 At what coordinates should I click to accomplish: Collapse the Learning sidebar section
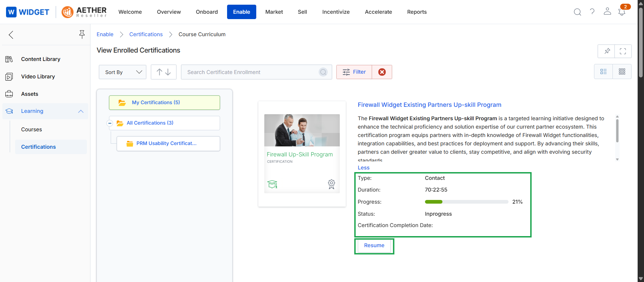[81, 111]
